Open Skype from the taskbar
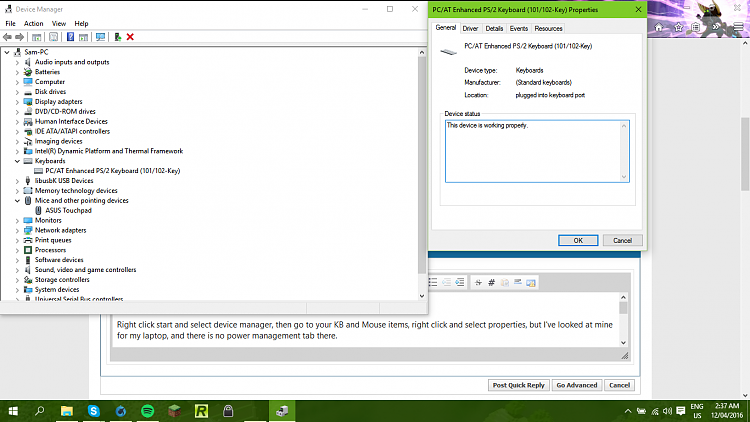Viewport: 750px width, 422px height. 94,411
